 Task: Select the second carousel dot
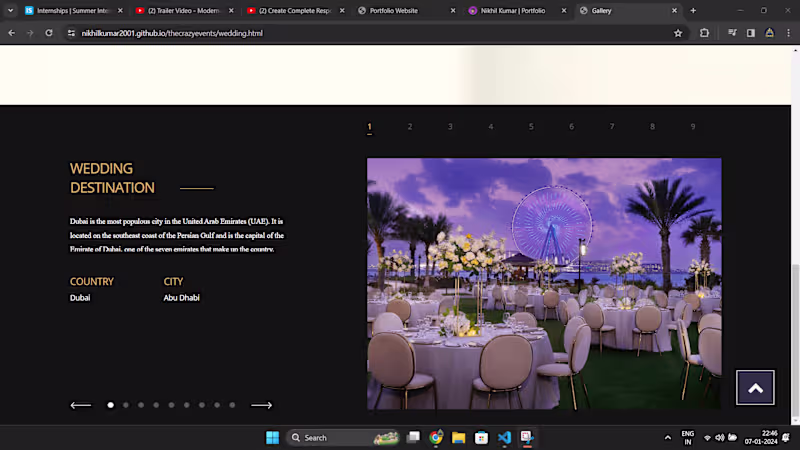tap(126, 405)
